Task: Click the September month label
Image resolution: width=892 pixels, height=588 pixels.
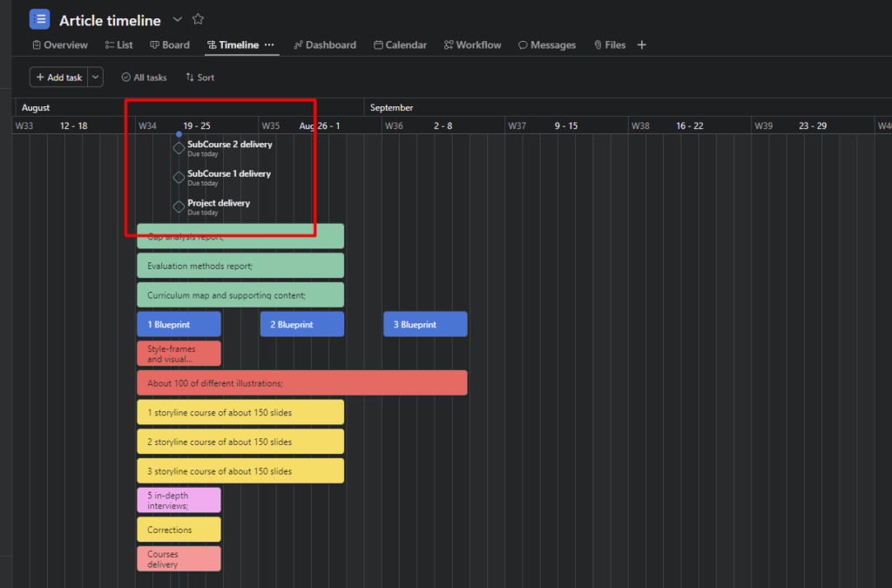Action: (x=391, y=107)
